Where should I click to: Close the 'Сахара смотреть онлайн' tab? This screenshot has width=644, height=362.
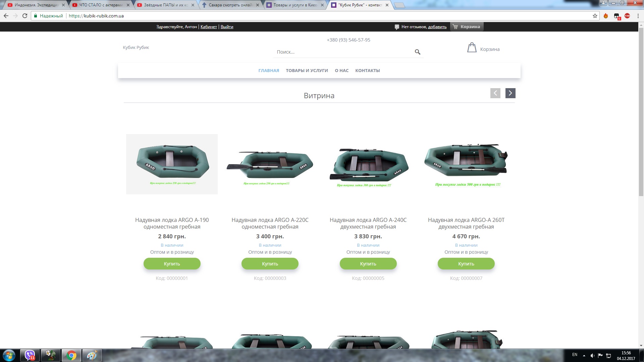258,5
